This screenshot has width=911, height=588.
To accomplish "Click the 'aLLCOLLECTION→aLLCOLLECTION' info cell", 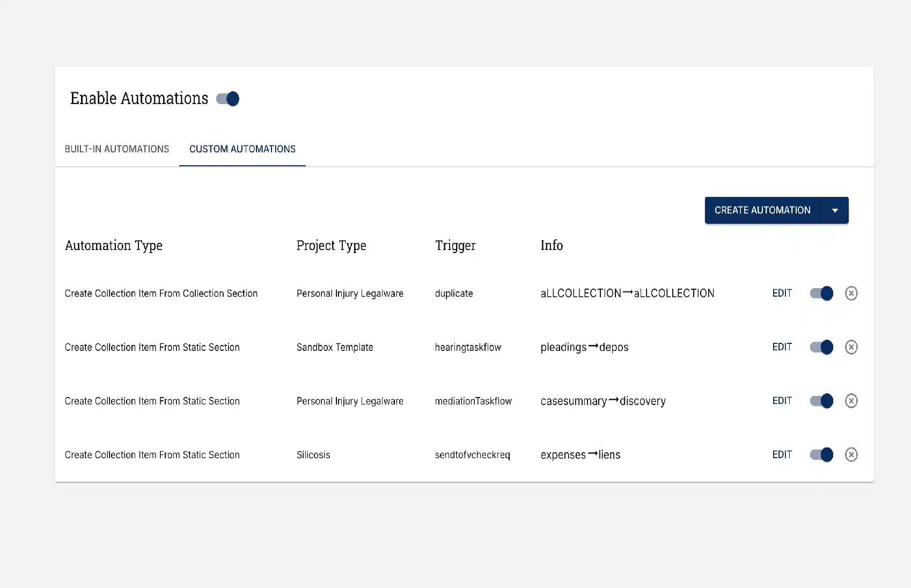I will 627,293.
